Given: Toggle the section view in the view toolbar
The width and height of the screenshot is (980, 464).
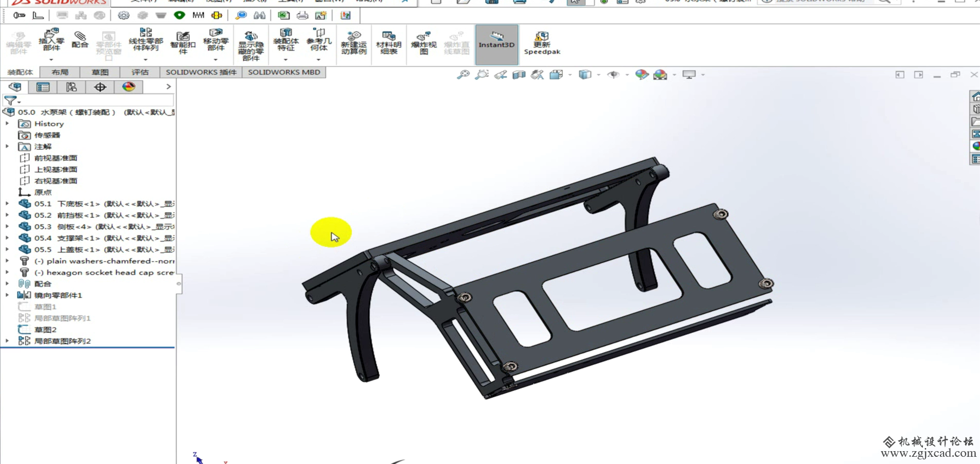Looking at the screenshot, I should 519,75.
